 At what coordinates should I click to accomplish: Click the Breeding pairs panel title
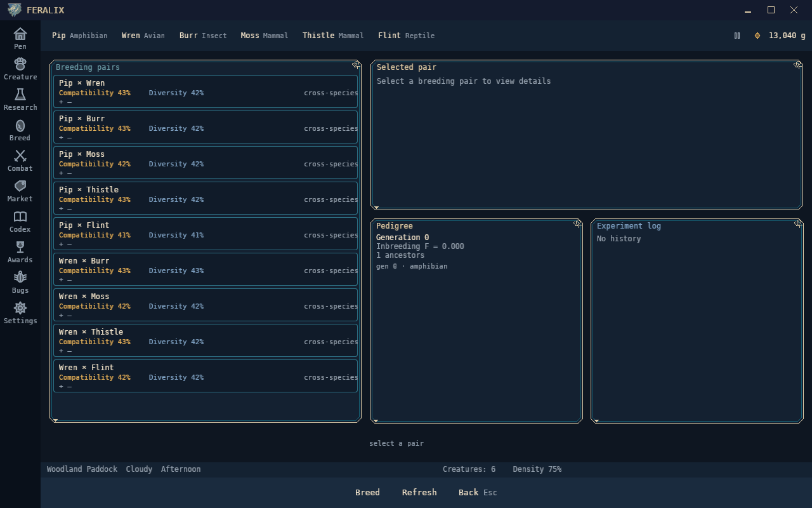click(88, 67)
